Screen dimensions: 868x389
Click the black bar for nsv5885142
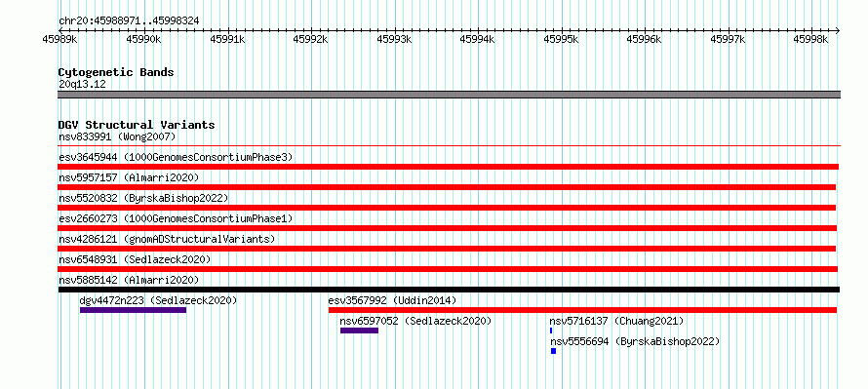(449, 290)
